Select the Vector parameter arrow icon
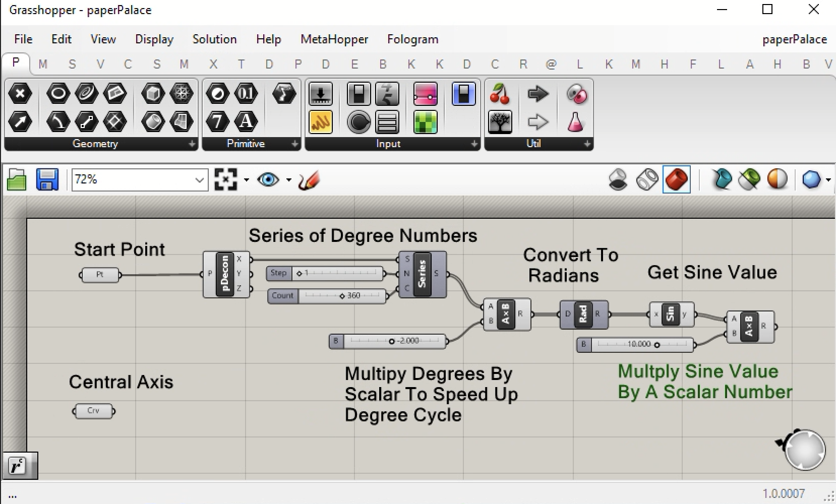Image resolution: width=836 pixels, height=504 pixels. [x=20, y=121]
